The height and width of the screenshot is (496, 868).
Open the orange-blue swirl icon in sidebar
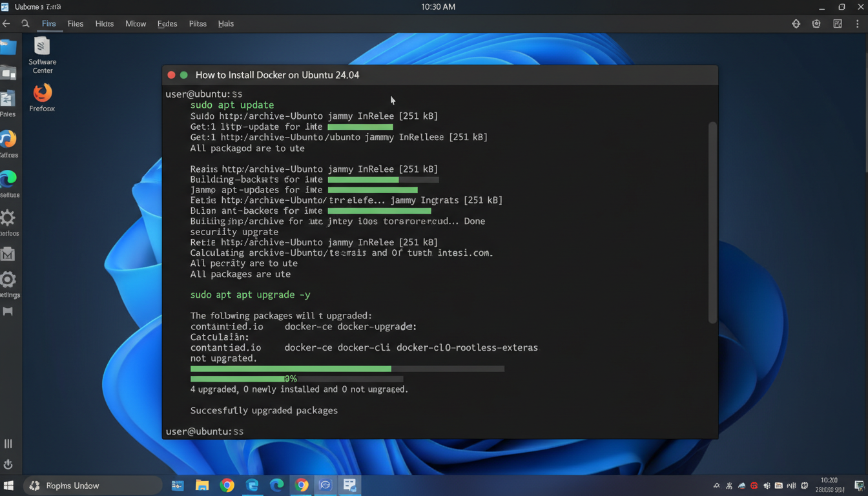(x=8, y=139)
